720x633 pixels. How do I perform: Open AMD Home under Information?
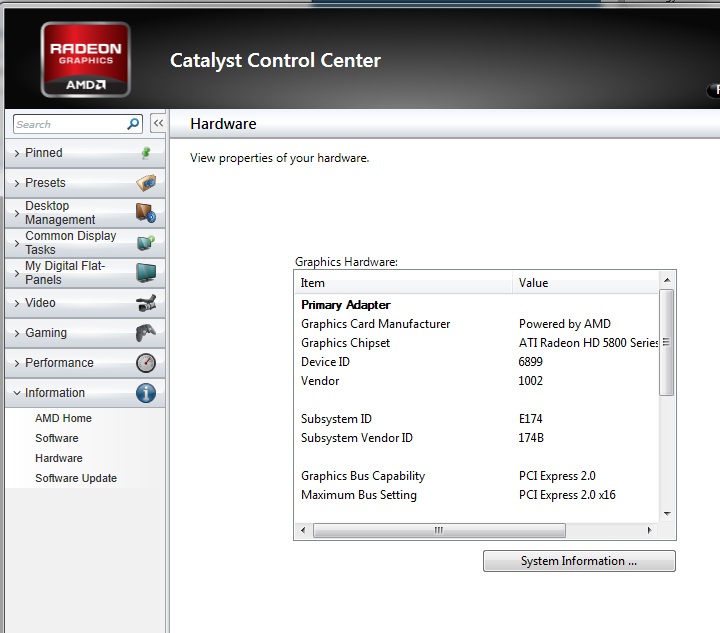[x=63, y=418]
